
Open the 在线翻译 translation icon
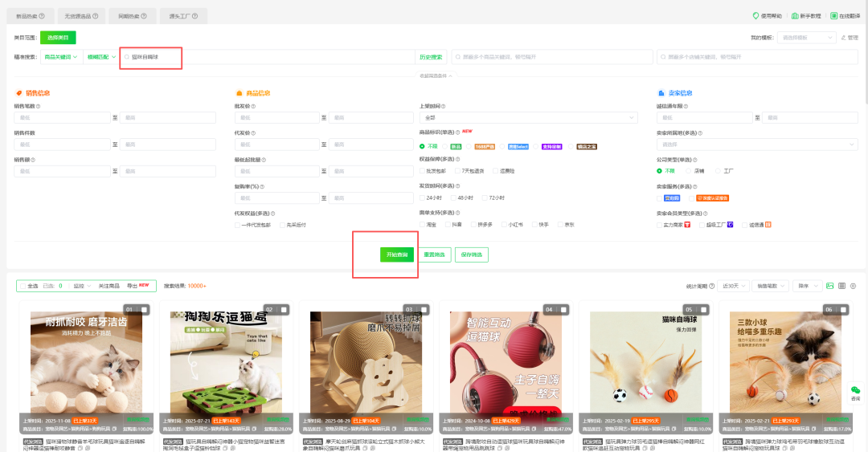(833, 16)
